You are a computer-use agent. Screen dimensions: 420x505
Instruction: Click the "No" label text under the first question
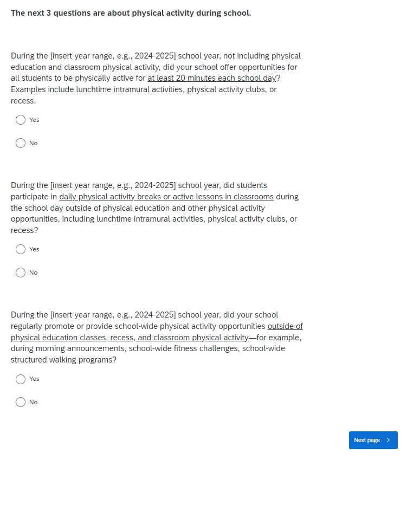34,143
